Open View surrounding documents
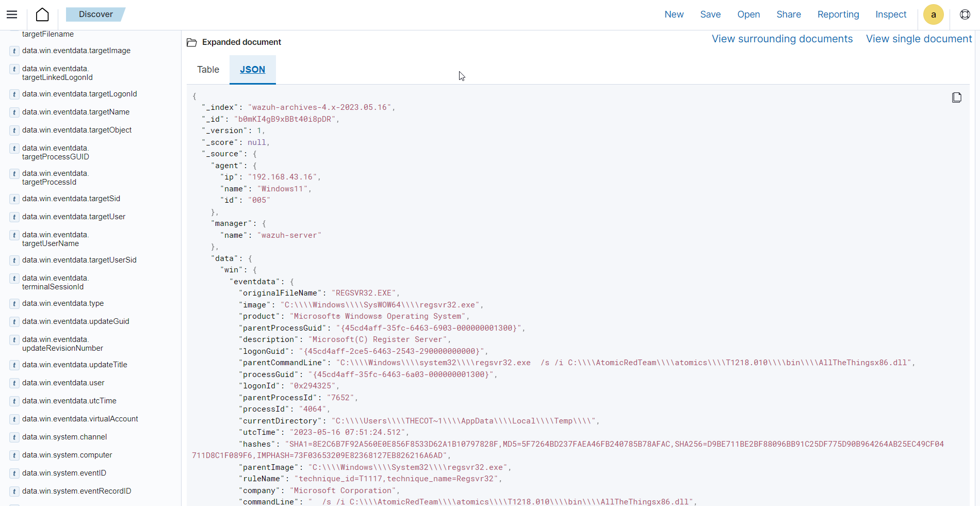This screenshot has width=980, height=506. [781, 39]
